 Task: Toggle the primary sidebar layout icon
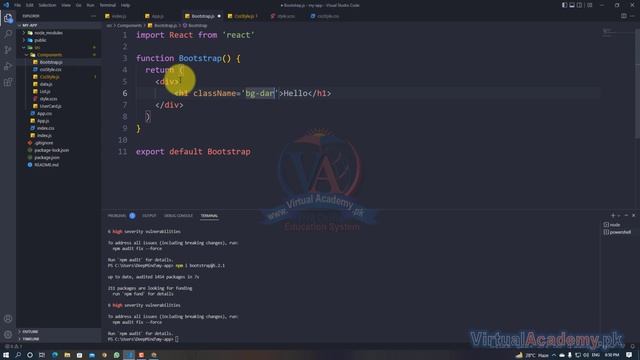tap(564, 5)
